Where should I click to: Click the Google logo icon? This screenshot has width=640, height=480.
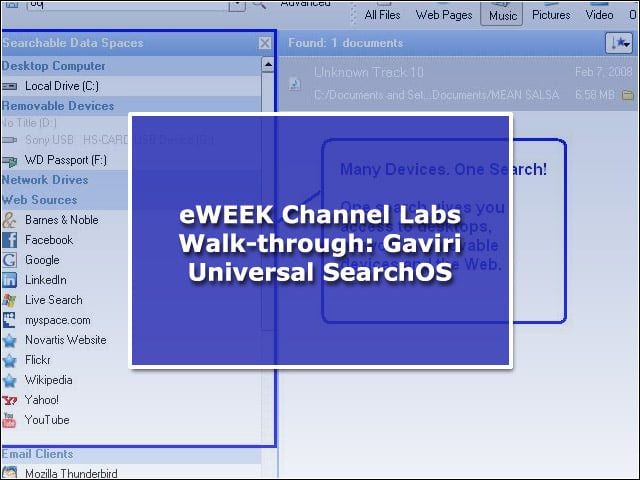click(9, 260)
